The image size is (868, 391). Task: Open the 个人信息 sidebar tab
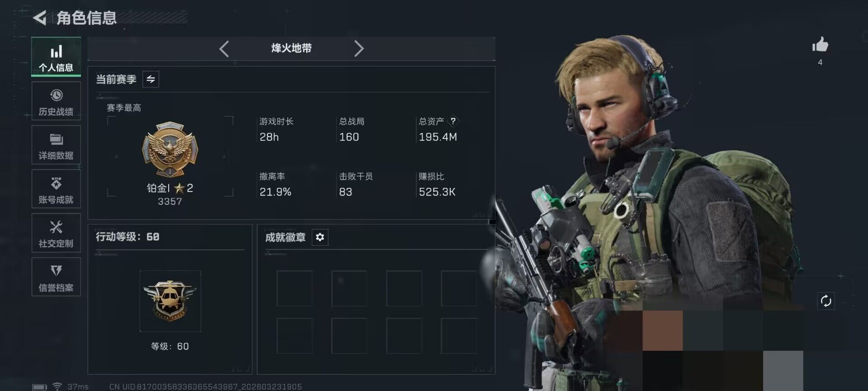pyautogui.click(x=56, y=57)
